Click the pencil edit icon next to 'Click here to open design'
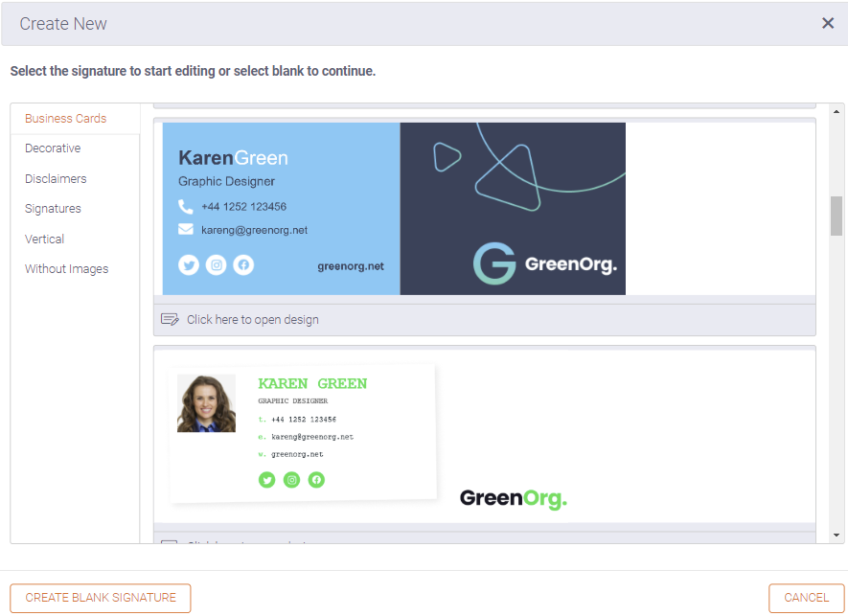 [x=170, y=318]
